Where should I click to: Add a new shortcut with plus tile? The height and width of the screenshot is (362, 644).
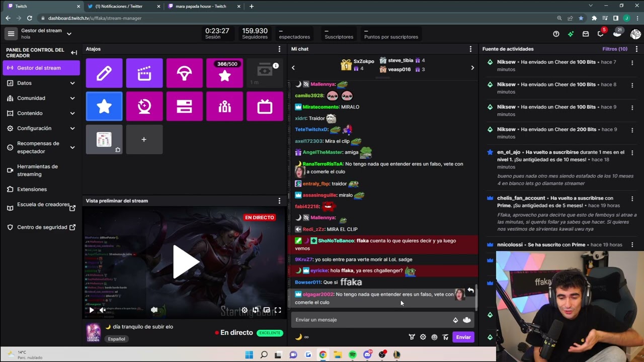pos(144,139)
